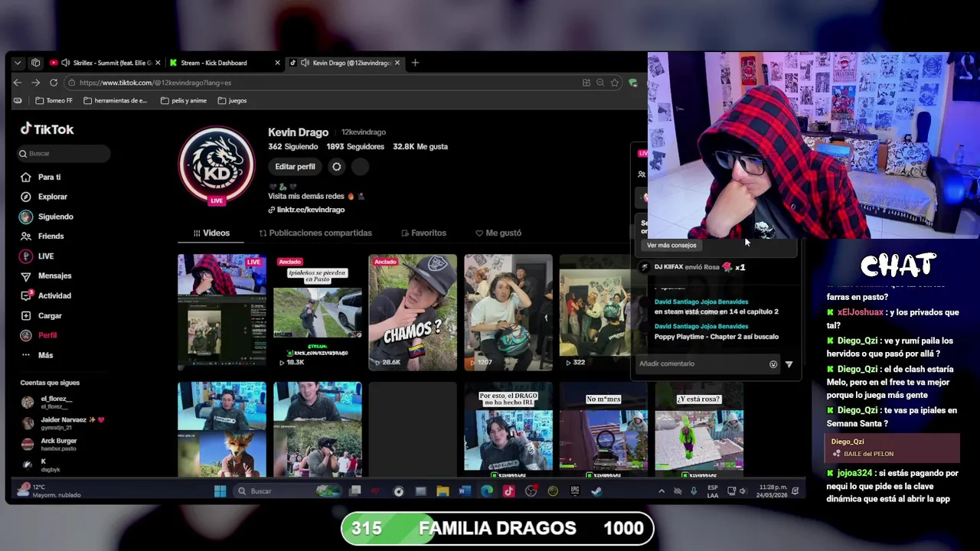This screenshot has height=551, width=980.
Task: Open video thumbnail with 1207 views
Action: point(508,312)
